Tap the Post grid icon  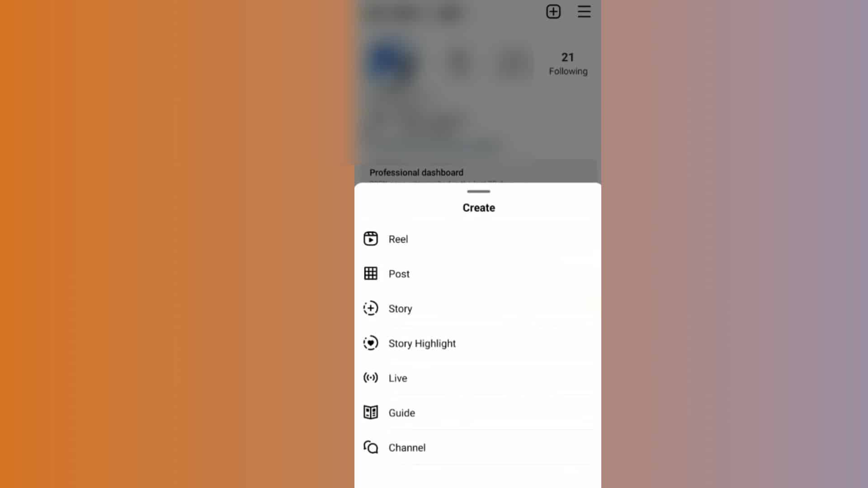click(x=370, y=273)
